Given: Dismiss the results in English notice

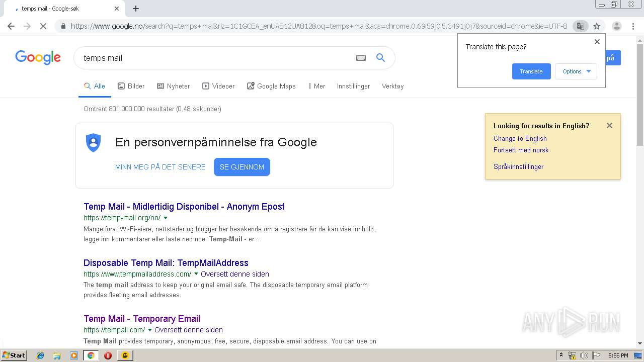Looking at the screenshot, I should 609,126.
